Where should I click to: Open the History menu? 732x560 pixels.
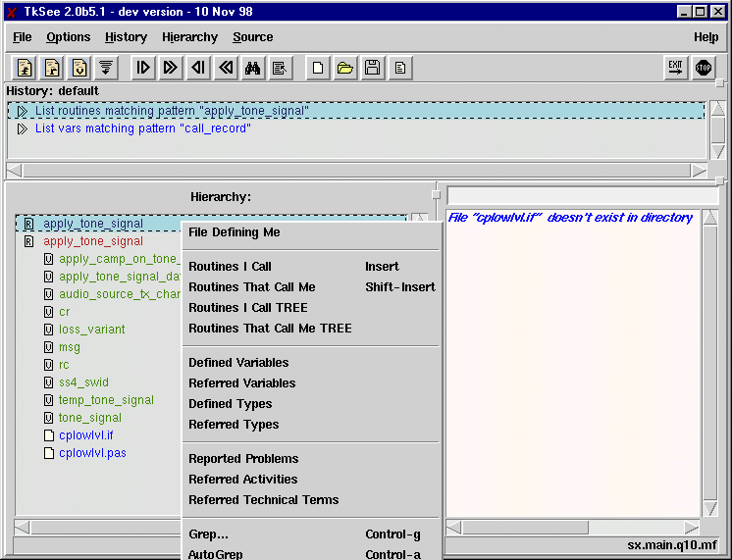pos(126,37)
